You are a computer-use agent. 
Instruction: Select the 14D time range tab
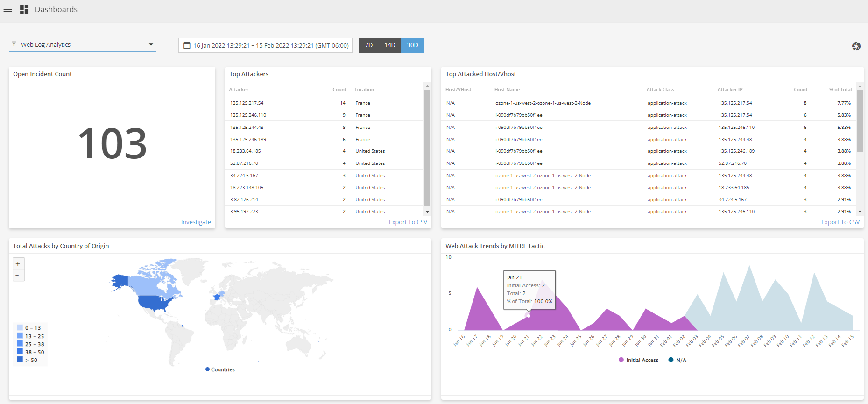[389, 45]
